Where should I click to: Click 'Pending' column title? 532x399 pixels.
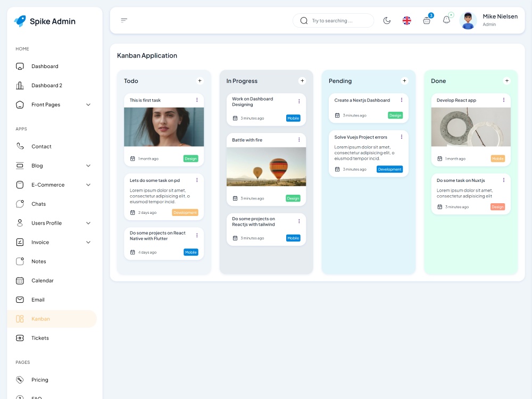point(340,81)
